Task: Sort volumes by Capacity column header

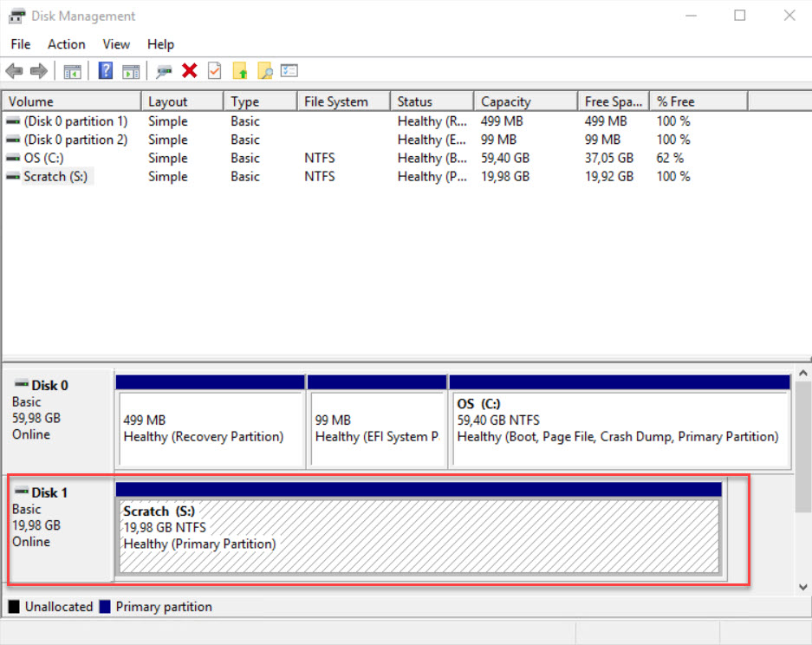Action: pyautogui.click(x=506, y=101)
